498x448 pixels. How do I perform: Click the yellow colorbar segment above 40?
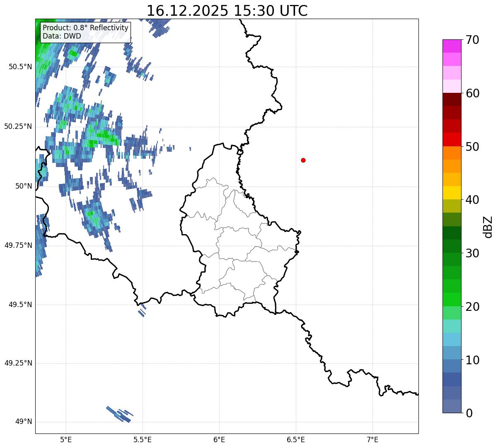(452, 193)
